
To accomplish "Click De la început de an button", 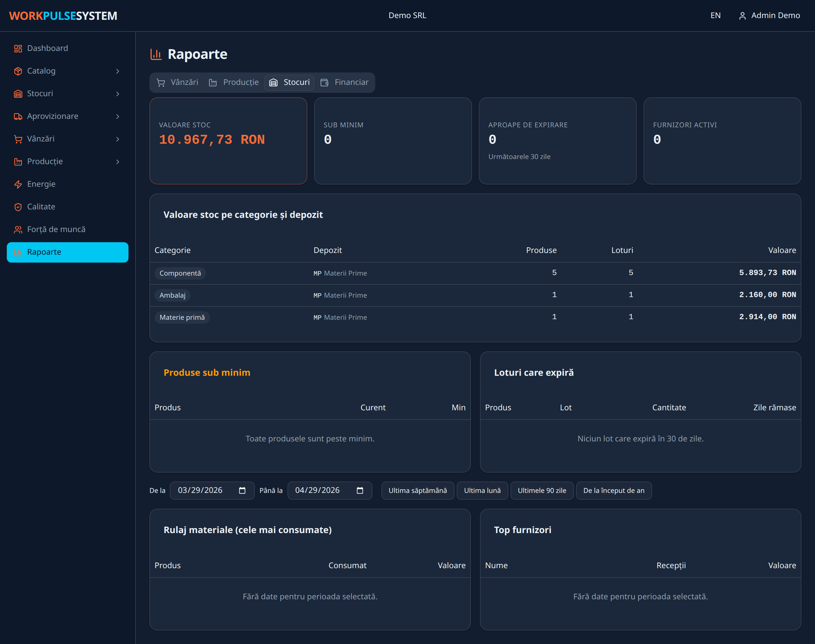I will click(x=614, y=491).
